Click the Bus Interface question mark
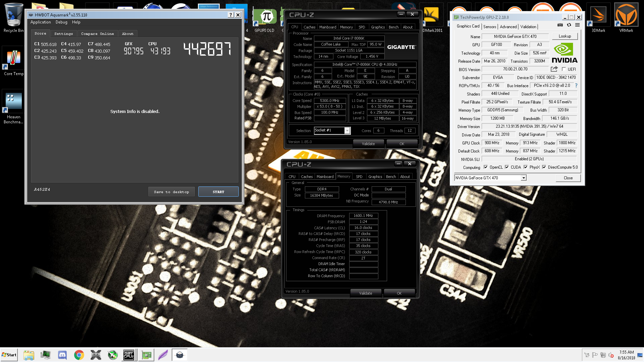This screenshot has height=362, width=644. pyautogui.click(x=576, y=85)
